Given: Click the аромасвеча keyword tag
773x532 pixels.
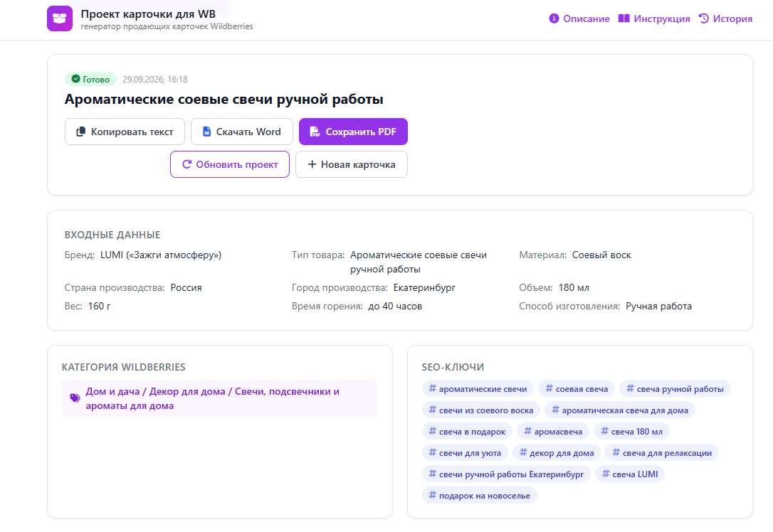Looking at the screenshot, I should (x=552, y=432).
